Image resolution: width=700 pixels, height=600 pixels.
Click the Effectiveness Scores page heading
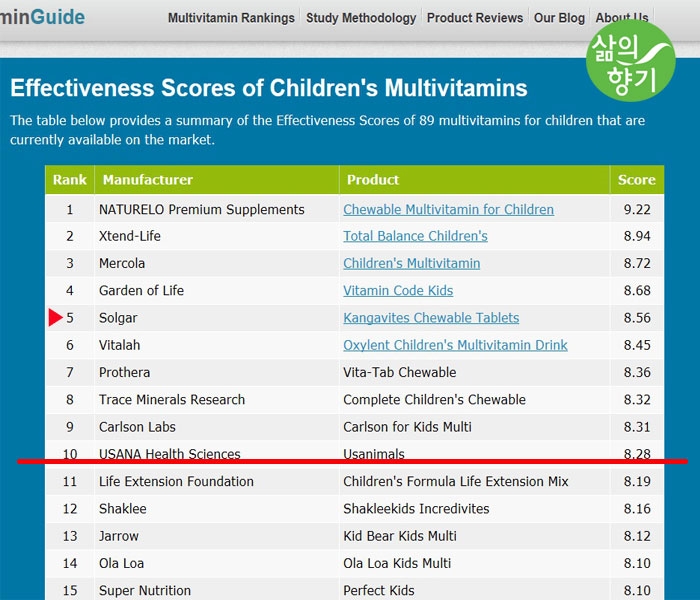(269, 88)
